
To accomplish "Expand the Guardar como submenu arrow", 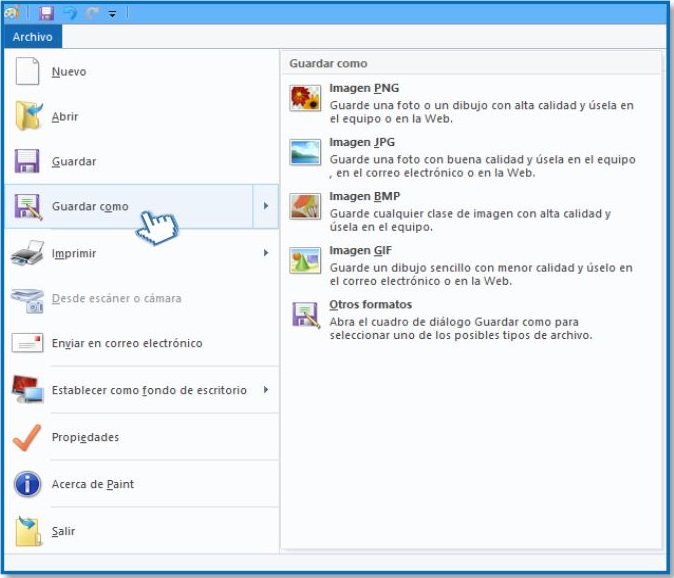I will coord(266,206).
